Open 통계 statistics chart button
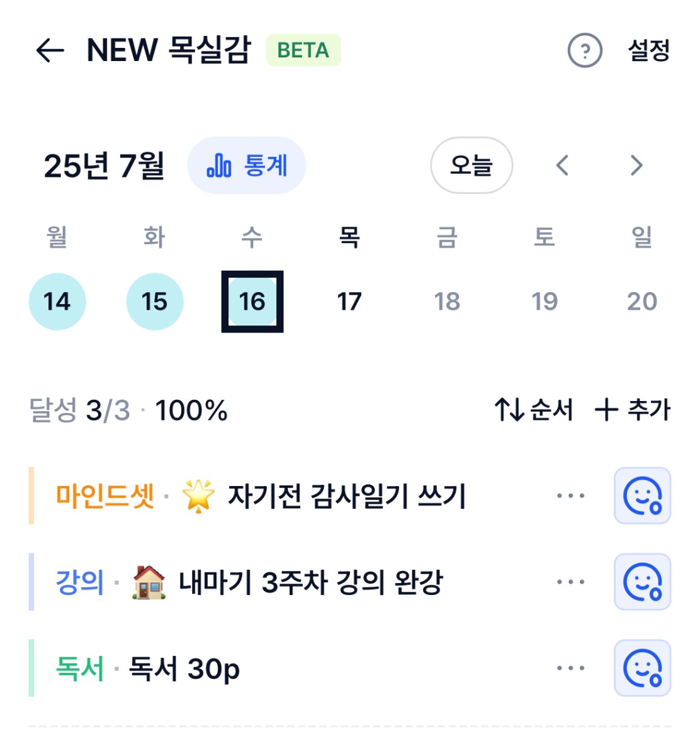 pos(246,165)
